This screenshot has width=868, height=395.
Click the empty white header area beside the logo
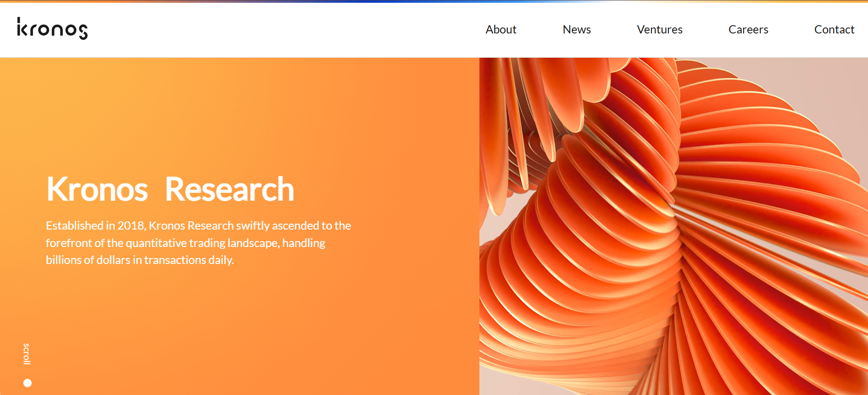pyautogui.click(x=275, y=29)
